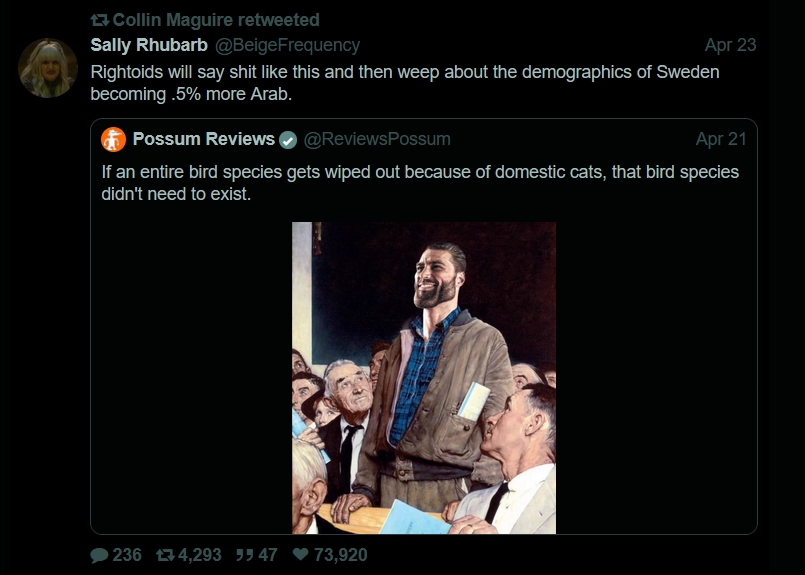Click the retweeted arrows icon at top

click(99, 20)
